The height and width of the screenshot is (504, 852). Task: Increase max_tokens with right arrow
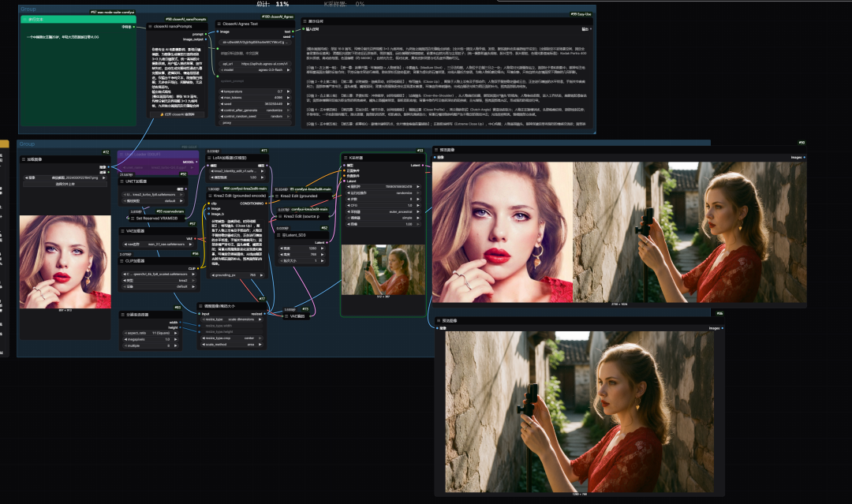tap(289, 97)
